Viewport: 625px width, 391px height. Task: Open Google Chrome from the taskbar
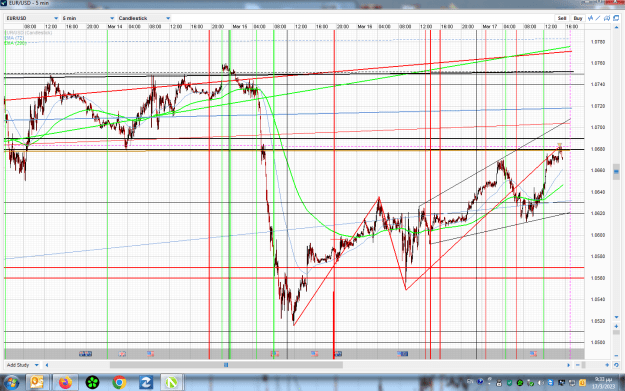[x=119, y=383]
